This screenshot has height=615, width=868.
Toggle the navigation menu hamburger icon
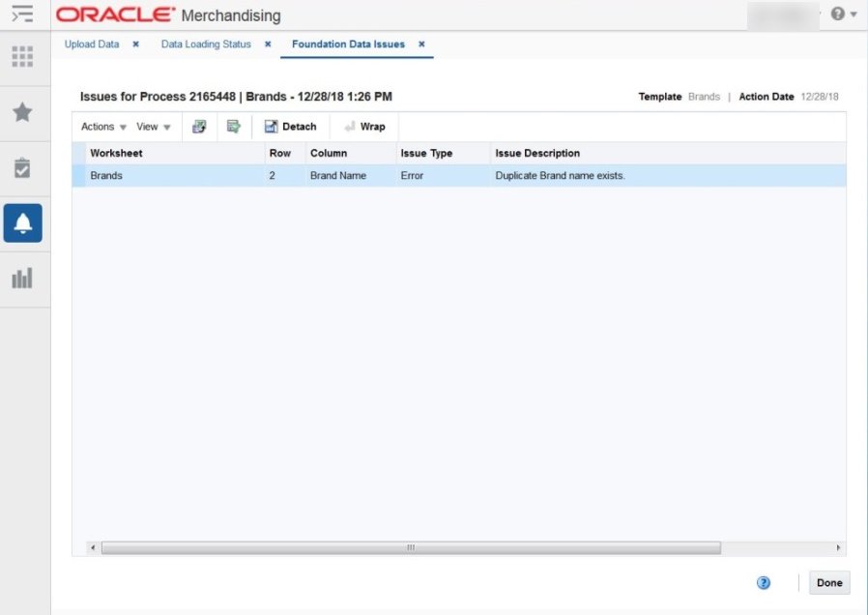click(x=22, y=14)
